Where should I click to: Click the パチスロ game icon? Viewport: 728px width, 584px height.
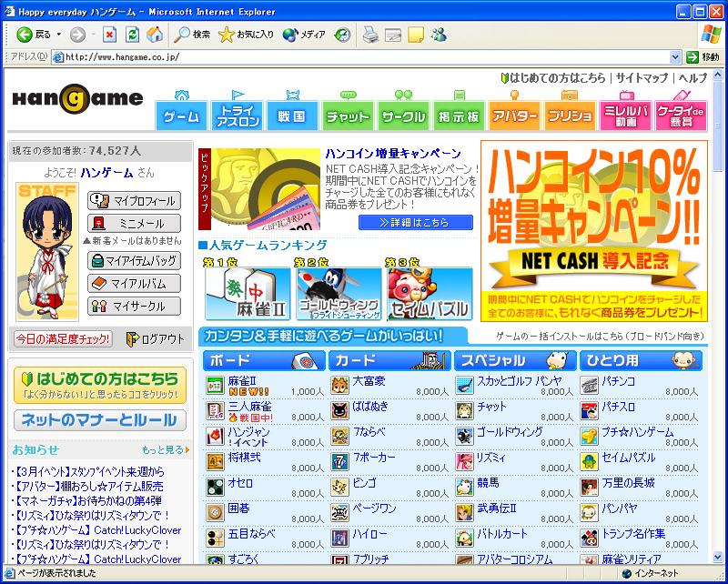[x=589, y=411]
